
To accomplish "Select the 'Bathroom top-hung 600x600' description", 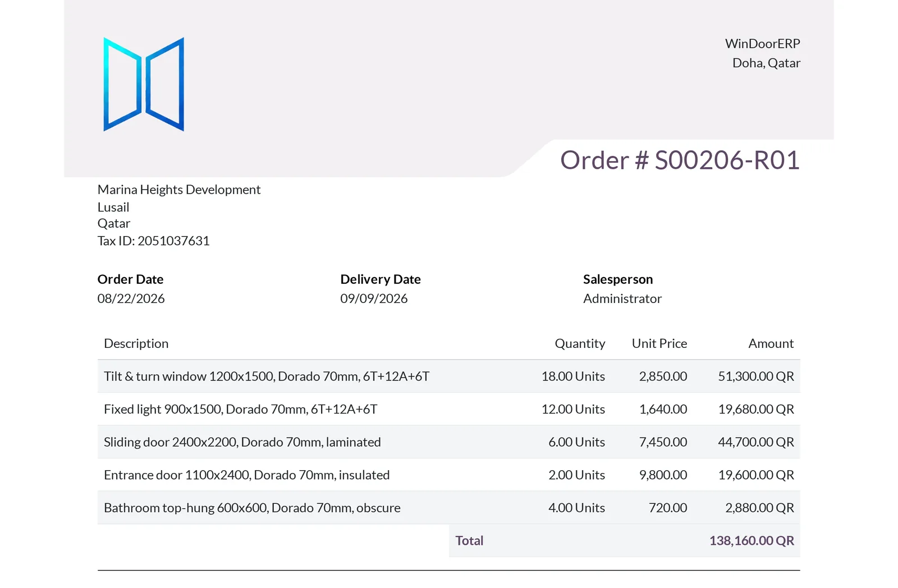I will pyautogui.click(x=252, y=508).
